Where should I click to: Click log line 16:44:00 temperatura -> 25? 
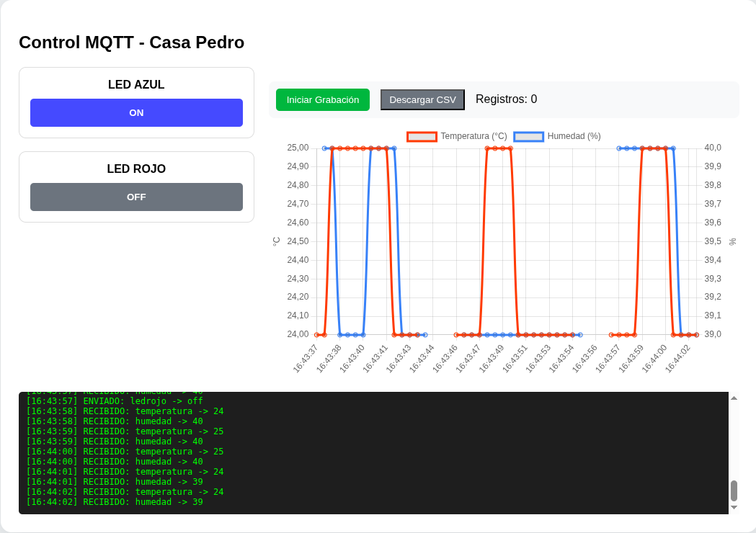(x=125, y=452)
